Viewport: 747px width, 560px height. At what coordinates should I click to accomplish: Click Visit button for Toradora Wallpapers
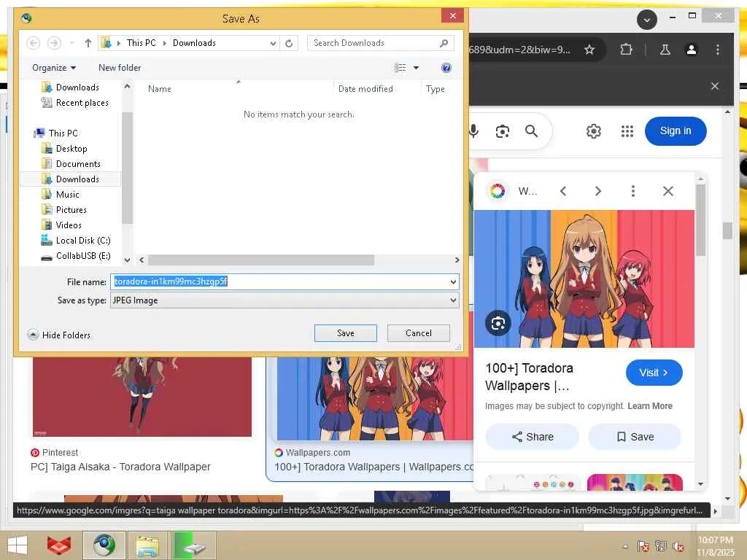point(654,373)
